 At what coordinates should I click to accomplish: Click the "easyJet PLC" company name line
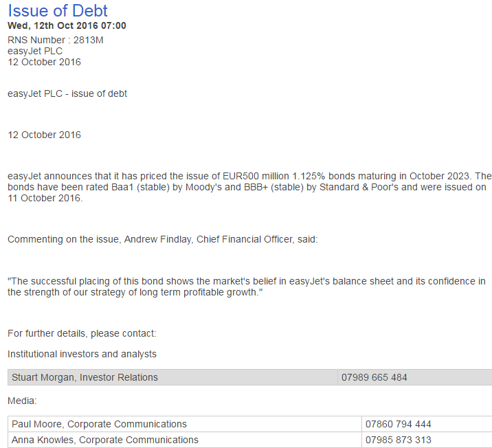tap(34, 51)
